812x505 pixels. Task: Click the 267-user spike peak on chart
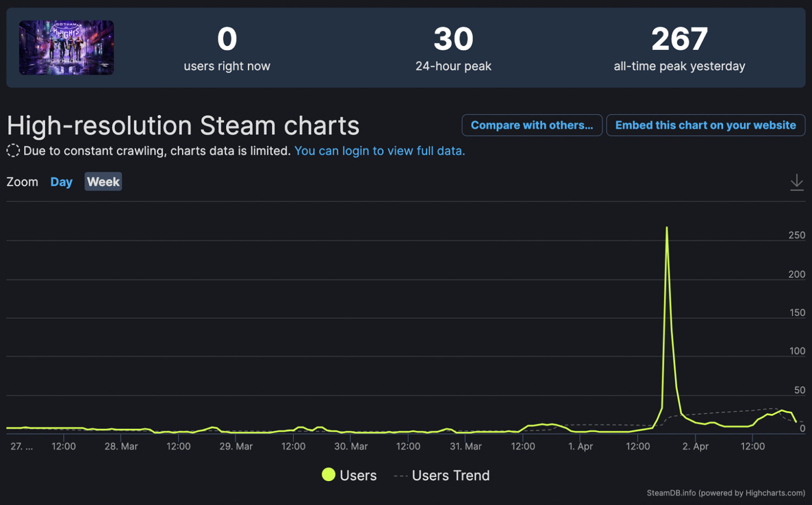pyautogui.click(x=666, y=228)
